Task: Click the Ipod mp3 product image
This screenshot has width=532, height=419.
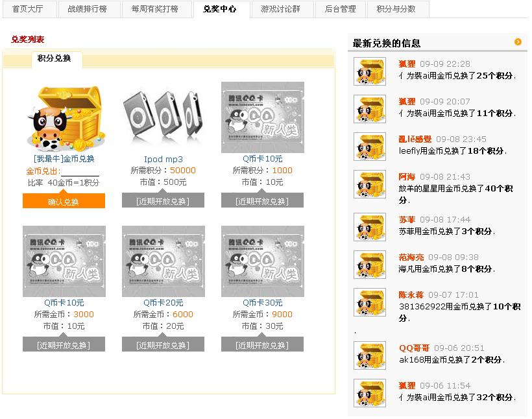Action: coord(163,117)
